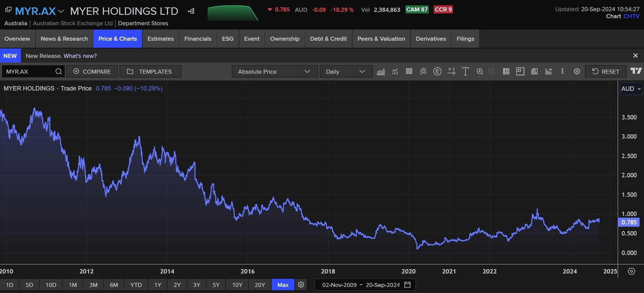Select the drawing lines tool icon
644x293 pixels.
(452, 71)
